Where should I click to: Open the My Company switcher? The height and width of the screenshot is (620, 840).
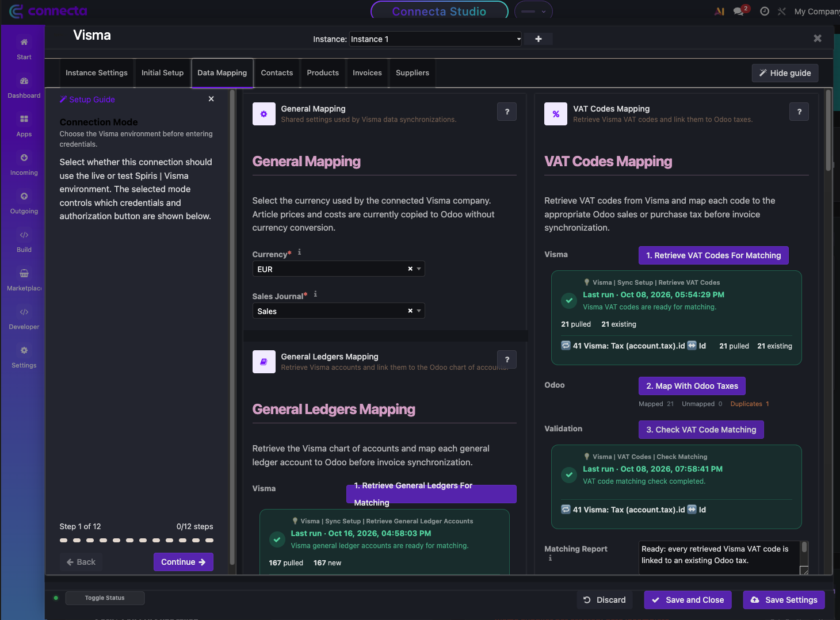(816, 12)
